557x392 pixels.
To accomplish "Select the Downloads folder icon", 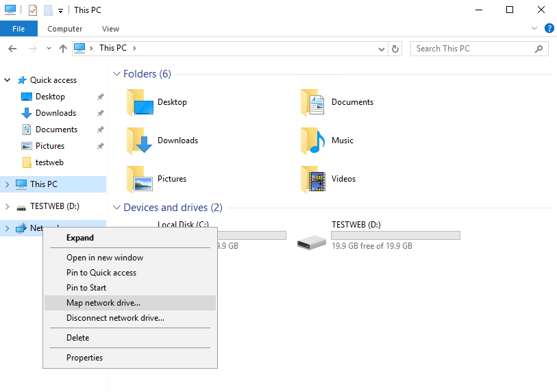I will (140, 140).
